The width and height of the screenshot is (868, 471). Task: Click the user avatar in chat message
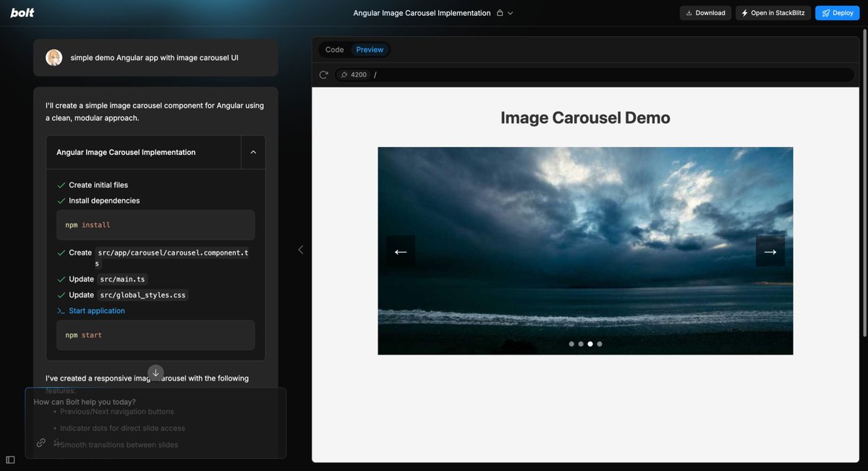(x=54, y=58)
